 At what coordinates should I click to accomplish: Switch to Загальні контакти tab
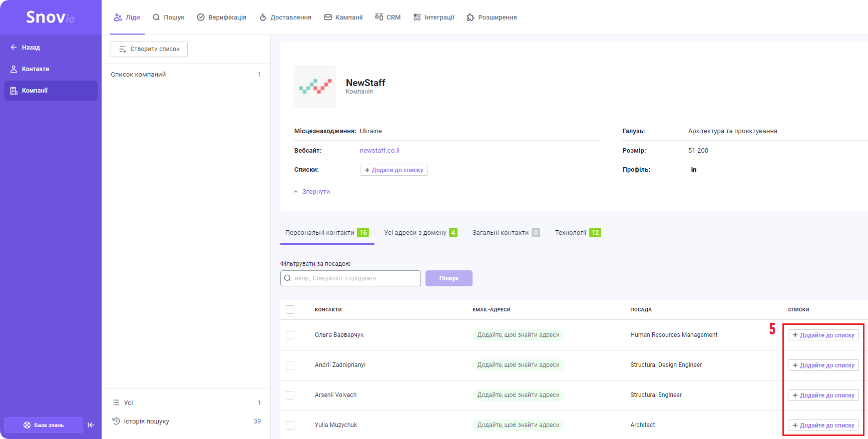[x=506, y=233]
